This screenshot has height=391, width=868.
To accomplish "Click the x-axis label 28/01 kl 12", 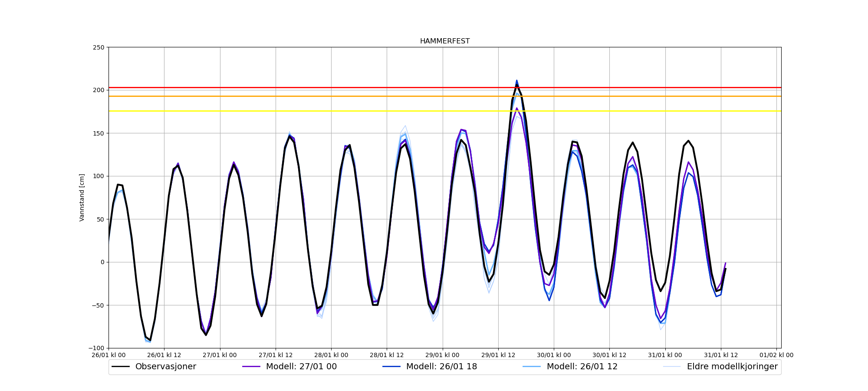I will click(387, 355).
